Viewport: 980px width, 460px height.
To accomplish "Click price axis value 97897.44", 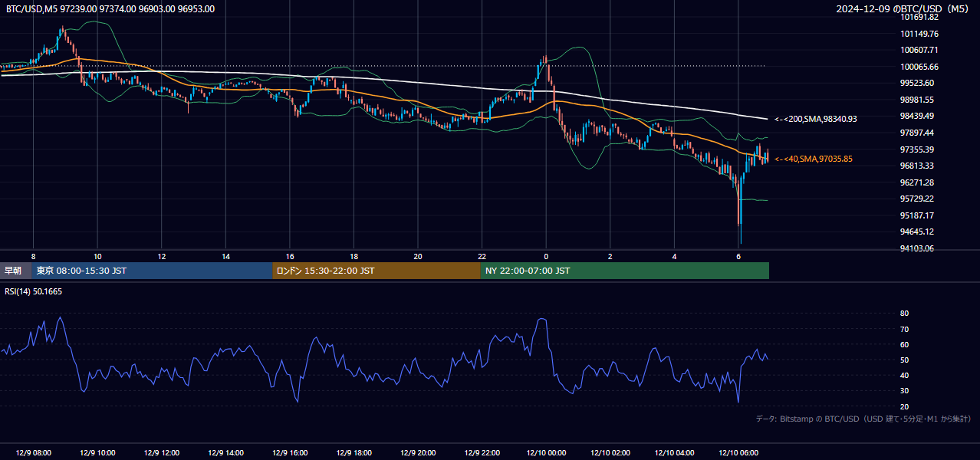I will [917, 133].
